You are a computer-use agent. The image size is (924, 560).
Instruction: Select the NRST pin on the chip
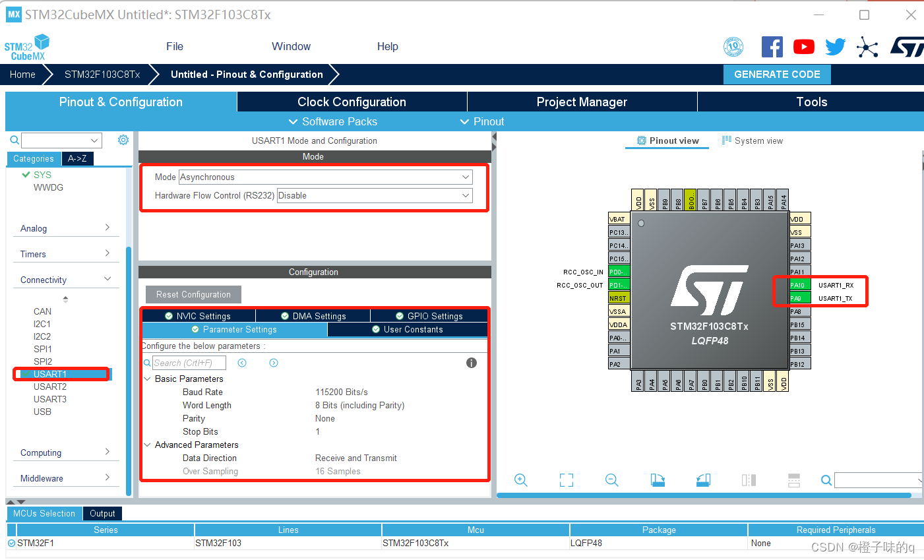point(619,298)
